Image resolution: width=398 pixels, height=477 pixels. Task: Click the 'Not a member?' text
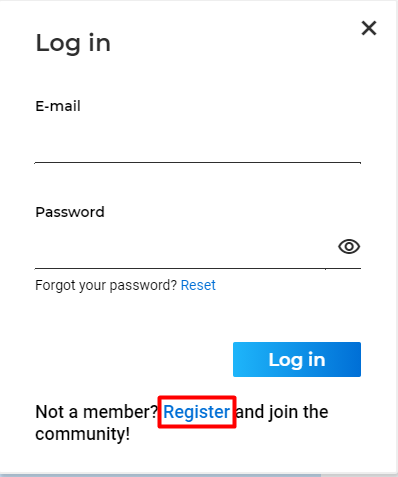(96, 412)
